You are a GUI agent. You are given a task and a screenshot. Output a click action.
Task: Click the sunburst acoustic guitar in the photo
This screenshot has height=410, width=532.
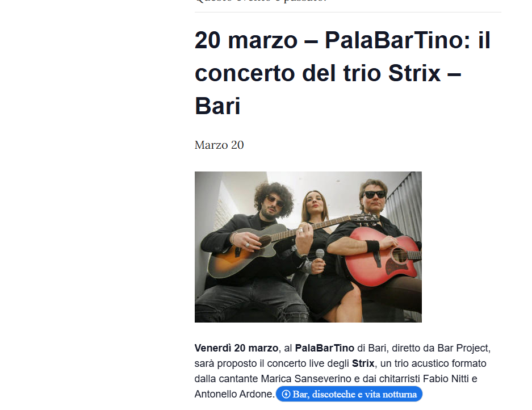(x=248, y=253)
